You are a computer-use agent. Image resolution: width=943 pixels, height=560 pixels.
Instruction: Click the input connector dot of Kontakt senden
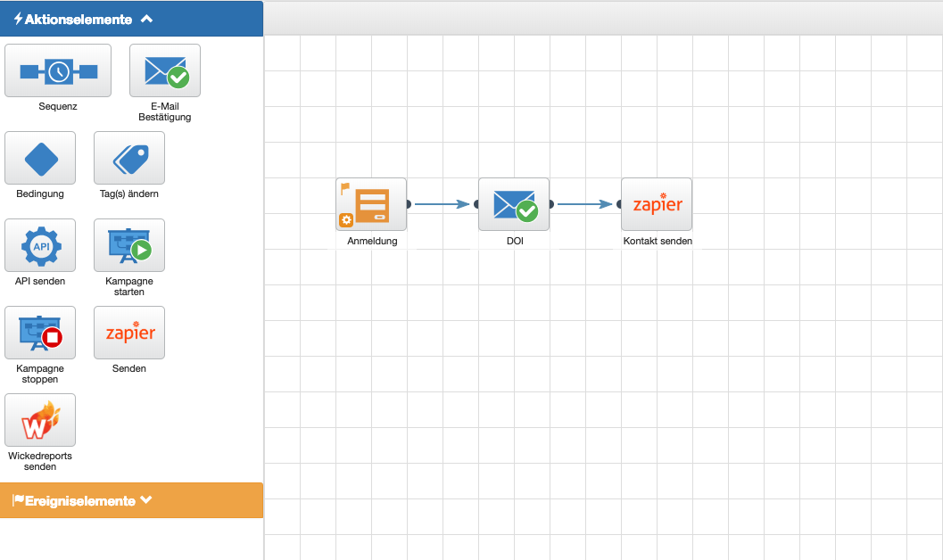tap(619, 204)
